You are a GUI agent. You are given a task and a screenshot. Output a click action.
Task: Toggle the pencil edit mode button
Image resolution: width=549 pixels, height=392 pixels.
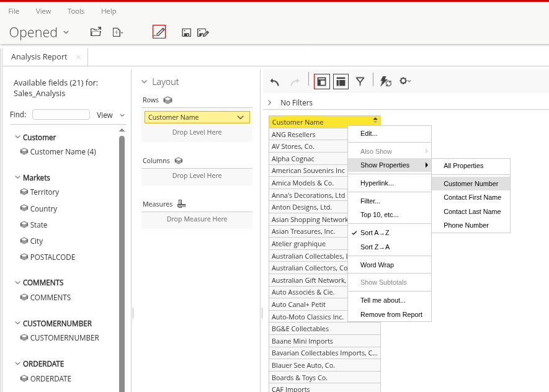pos(159,32)
